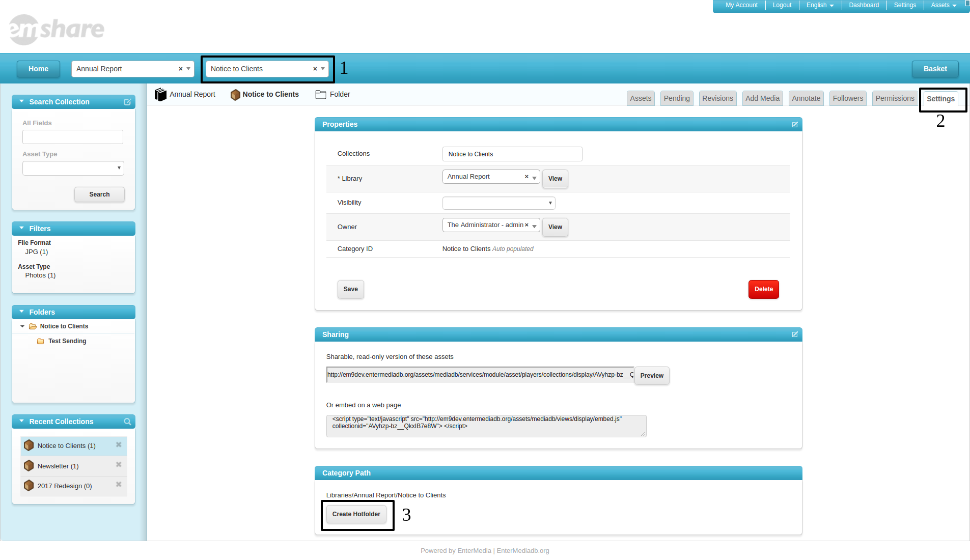Remove 2017 Redesign from recent collections
This screenshot has width=970, height=560.
coord(119,485)
